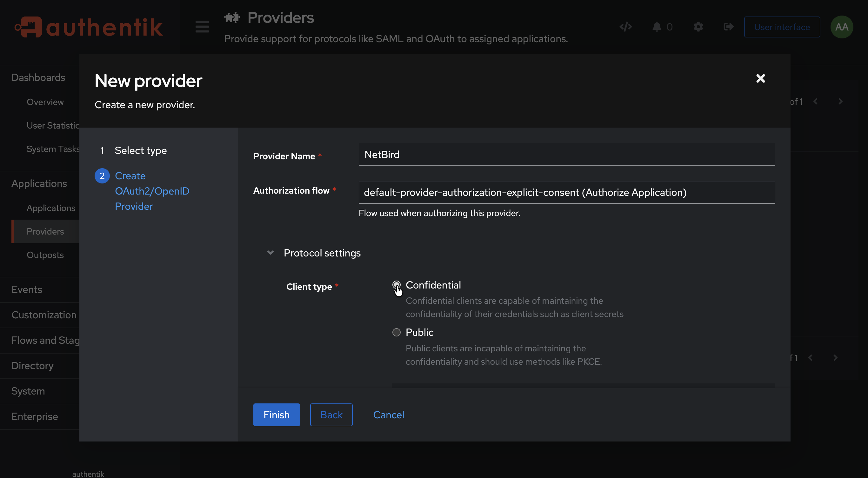Click the Providers puzzle icon in header
Viewport: 868px width, 478px height.
point(232,17)
